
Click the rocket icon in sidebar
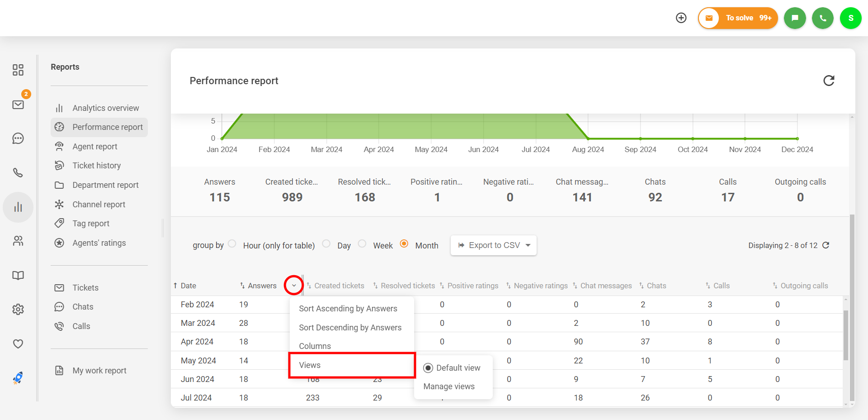(x=18, y=377)
